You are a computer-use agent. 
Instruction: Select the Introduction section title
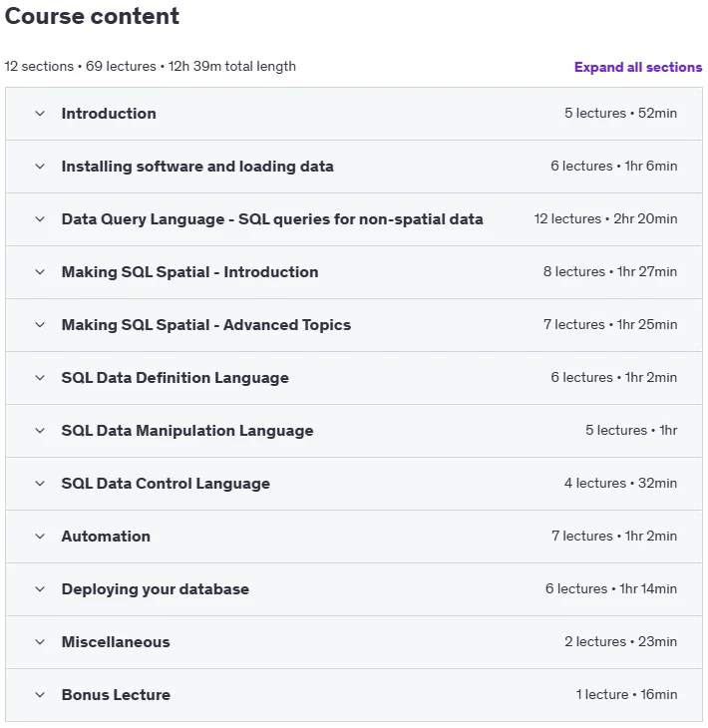pyautogui.click(x=109, y=114)
